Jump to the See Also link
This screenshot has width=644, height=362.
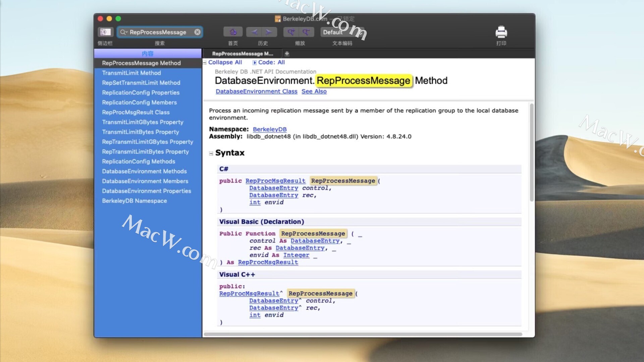[314, 91]
